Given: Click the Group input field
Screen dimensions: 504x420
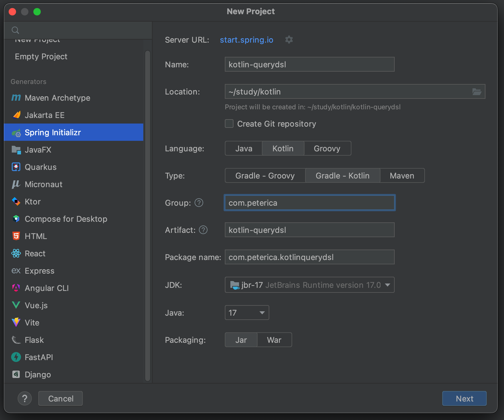Looking at the screenshot, I should point(310,203).
